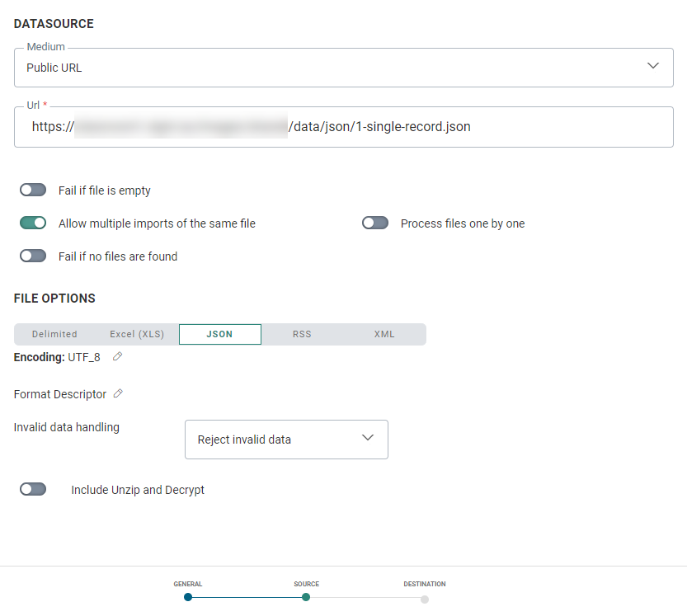Choose the RSS file format tab
Viewport: 687px width, 616px height.
click(x=302, y=334)
